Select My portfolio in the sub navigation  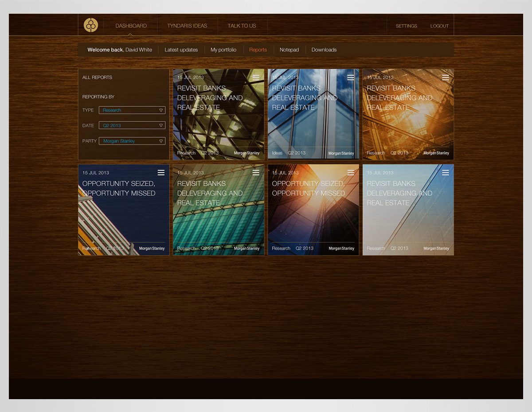223,50
